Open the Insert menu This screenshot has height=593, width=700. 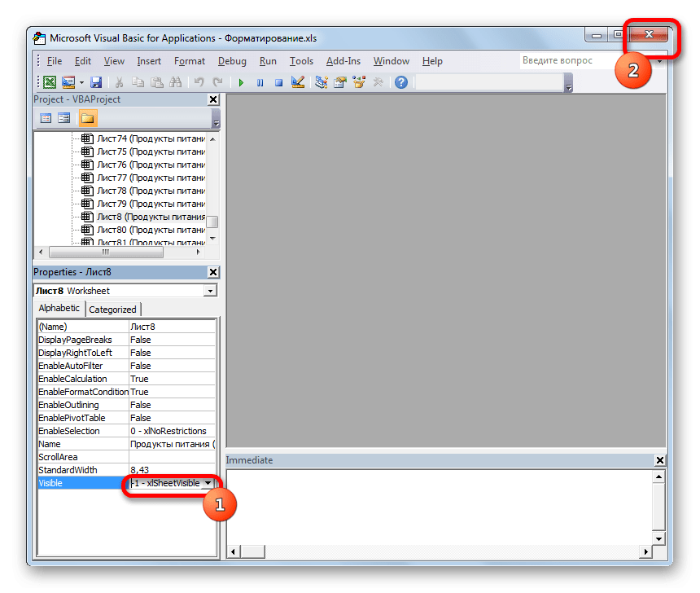pyautogui.click(x=149, y=61)
